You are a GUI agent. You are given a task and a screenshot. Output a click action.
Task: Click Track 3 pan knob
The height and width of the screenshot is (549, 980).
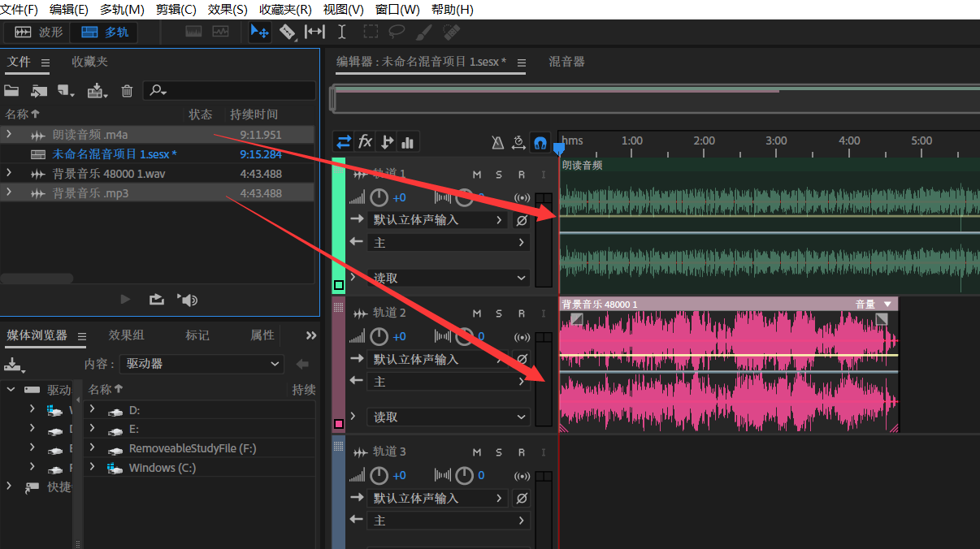click(x=464, y=475)
